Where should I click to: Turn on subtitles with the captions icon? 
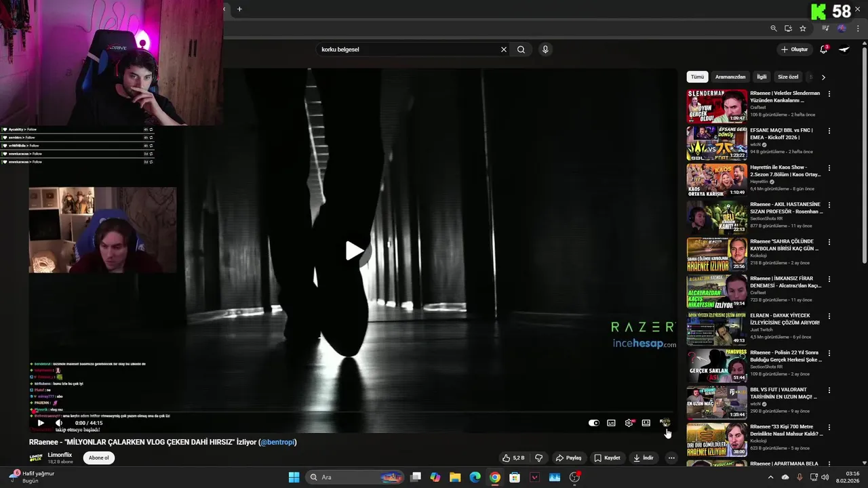click(611, 423)
